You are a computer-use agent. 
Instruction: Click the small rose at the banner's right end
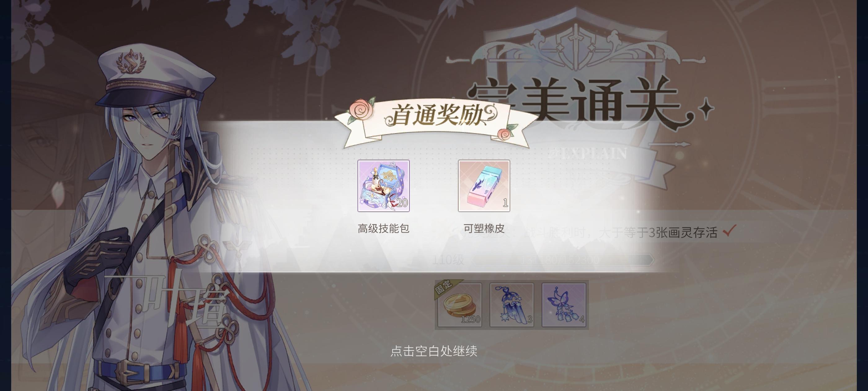(507, 133)
